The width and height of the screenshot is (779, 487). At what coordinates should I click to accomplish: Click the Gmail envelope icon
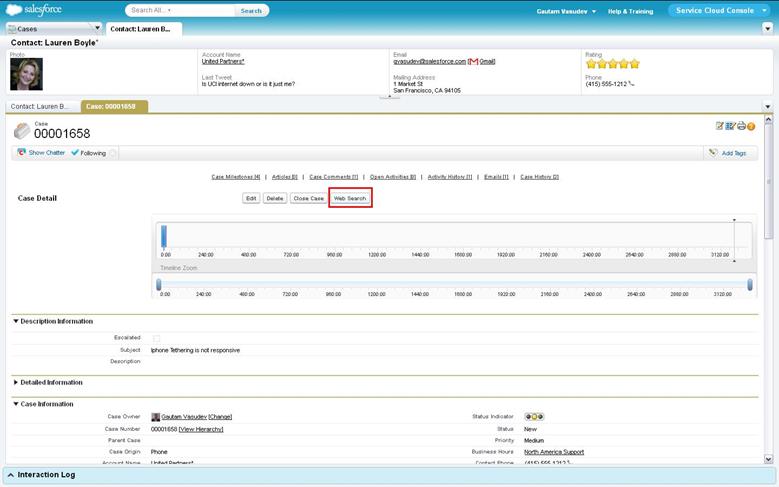pyautogui.click(x=473, y=61)
